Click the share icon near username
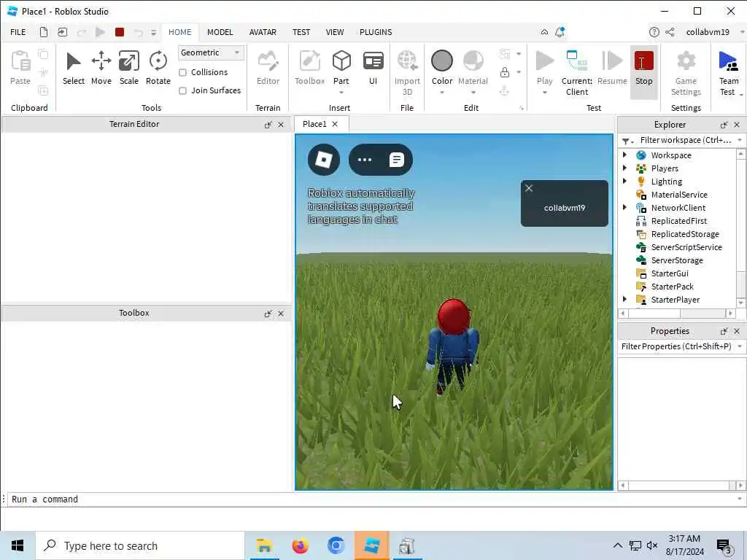Image resolution: width=747 pixels, height=560 pixels. 670,32
